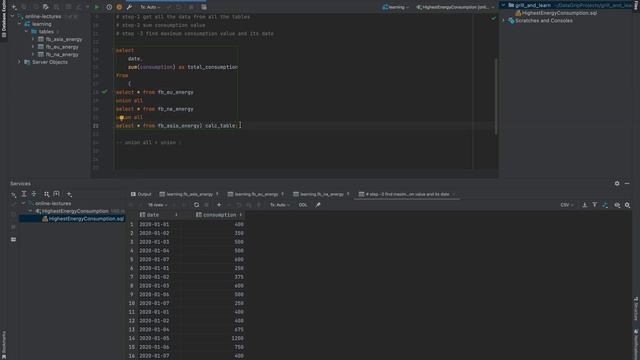Viewport: 640px width, 360px height.
Task: Click the green checkmark inspection indicator
Action: pyautogui.click(x=493, y=18)
